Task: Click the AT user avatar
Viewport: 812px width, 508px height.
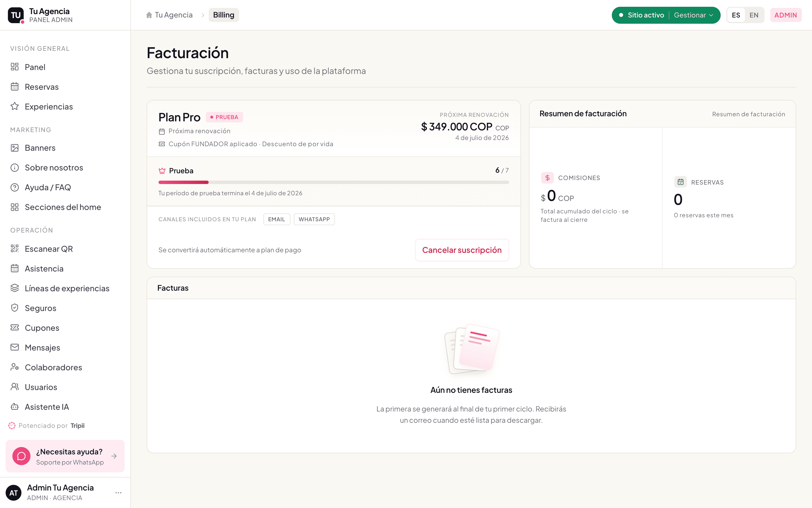Action: pos(14,492)
